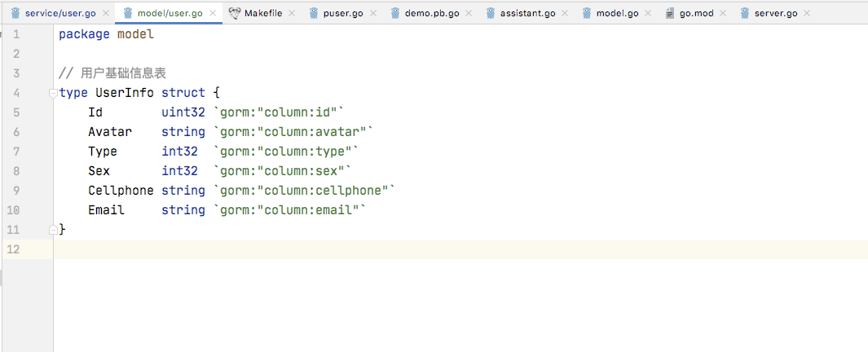Close the puser.go tab

tap(372, 14)
